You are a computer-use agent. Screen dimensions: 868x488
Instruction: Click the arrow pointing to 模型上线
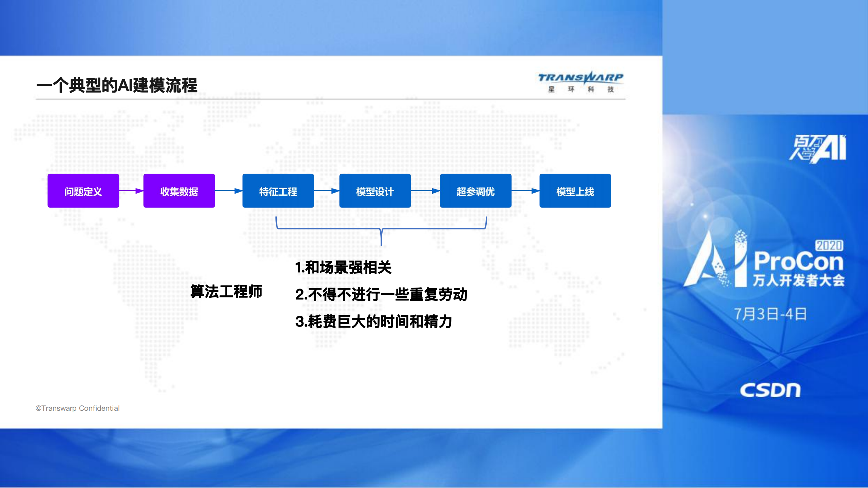click(x=526, y=191)
